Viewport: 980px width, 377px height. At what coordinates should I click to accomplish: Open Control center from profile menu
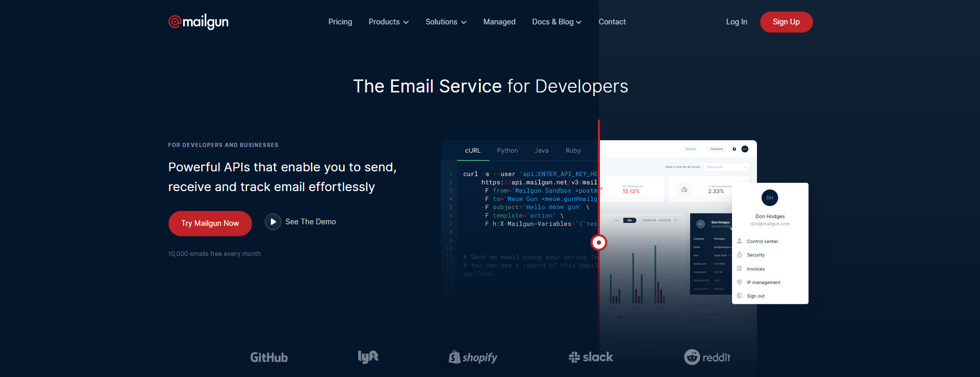pos(762,241)
